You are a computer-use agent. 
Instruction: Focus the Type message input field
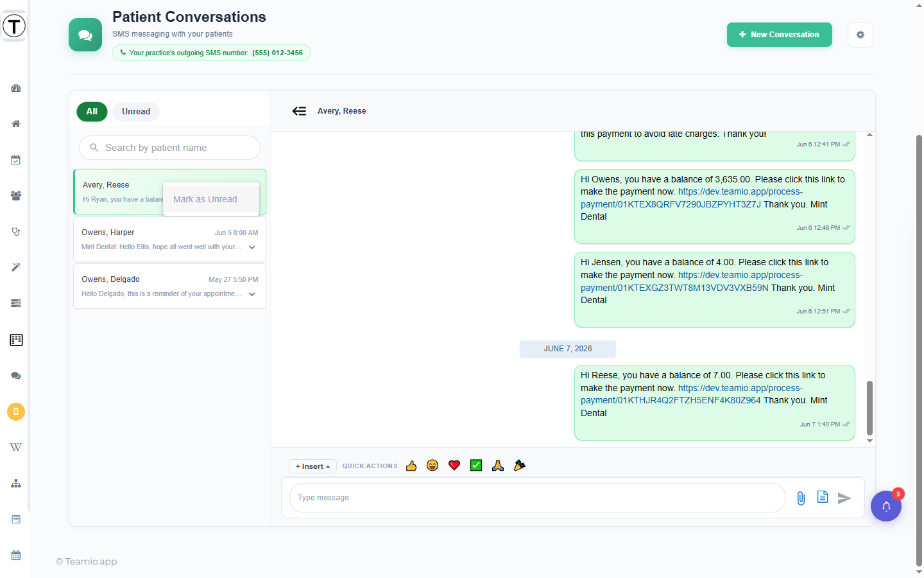click(x=537, y=498)
